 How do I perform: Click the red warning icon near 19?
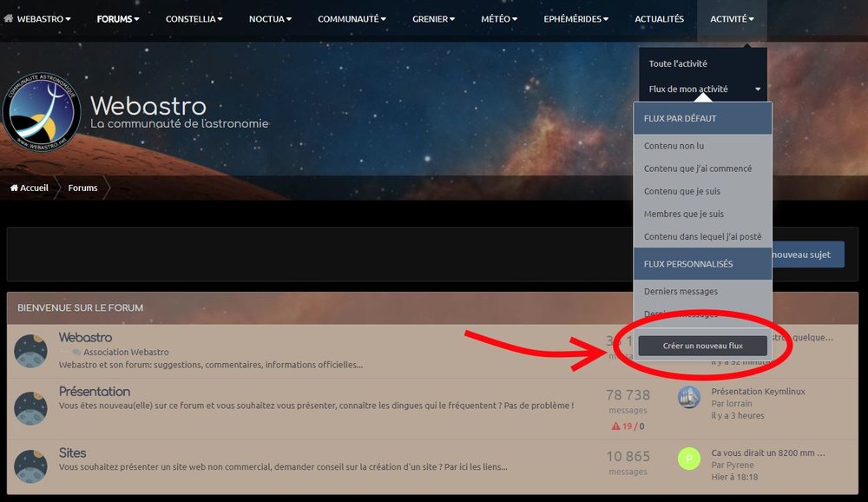[x=615, y=426]
